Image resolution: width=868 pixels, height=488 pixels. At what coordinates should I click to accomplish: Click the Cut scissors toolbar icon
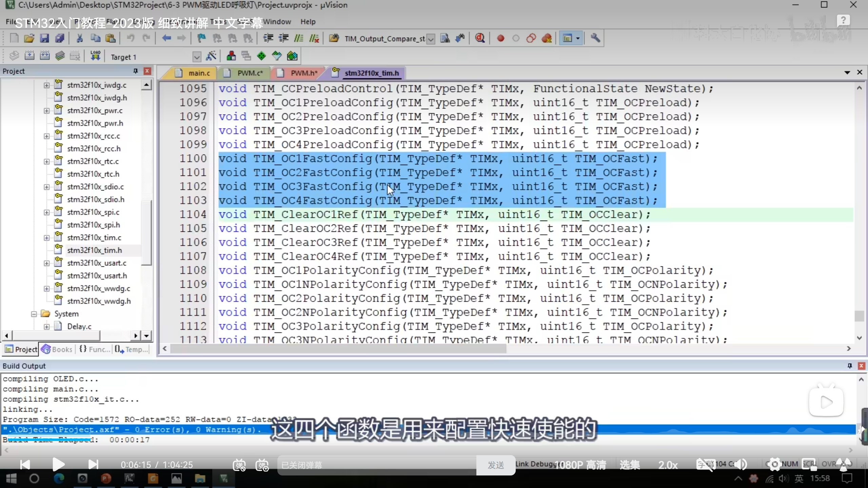click(80, 38)
